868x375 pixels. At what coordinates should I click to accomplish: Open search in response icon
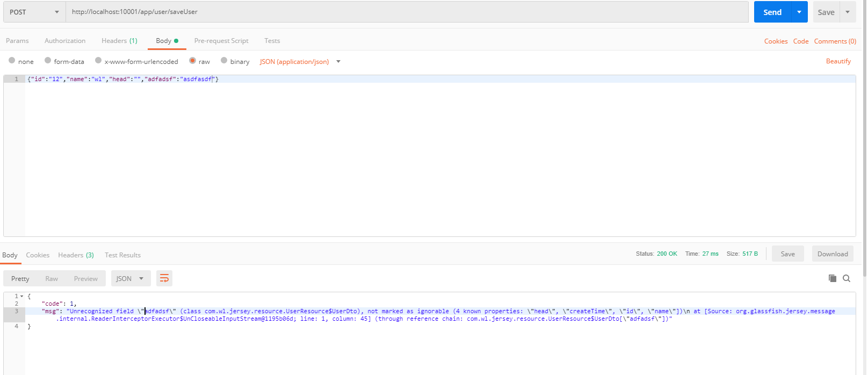coord(847,278)
